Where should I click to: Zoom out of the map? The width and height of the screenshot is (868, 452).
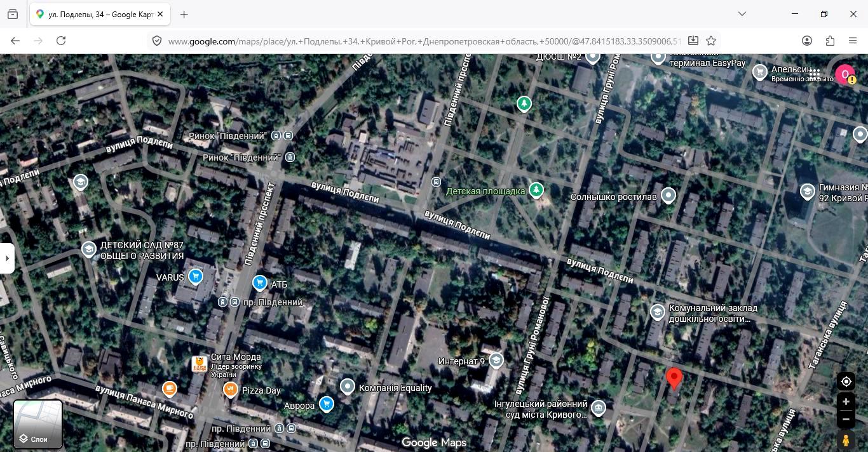coord(846,419)
